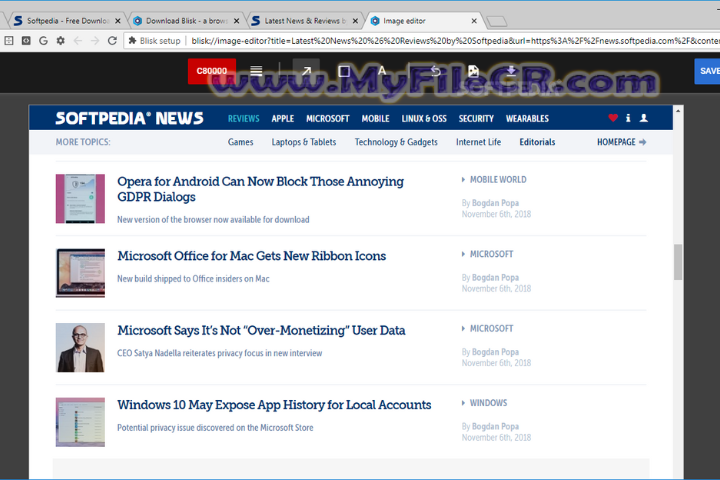Click the Windows 10 article thumbnail
This screenshot has width=720, height=480.
coord(80,422)
